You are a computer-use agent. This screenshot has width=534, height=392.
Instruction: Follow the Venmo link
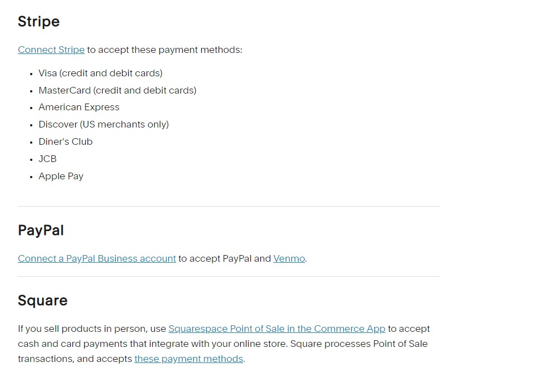click(x=289, y=258)
